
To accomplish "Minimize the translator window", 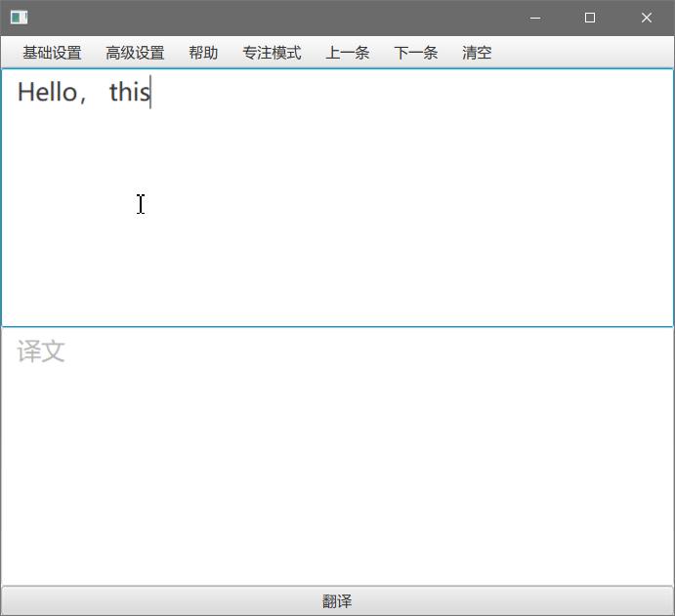I will [535, 18].
